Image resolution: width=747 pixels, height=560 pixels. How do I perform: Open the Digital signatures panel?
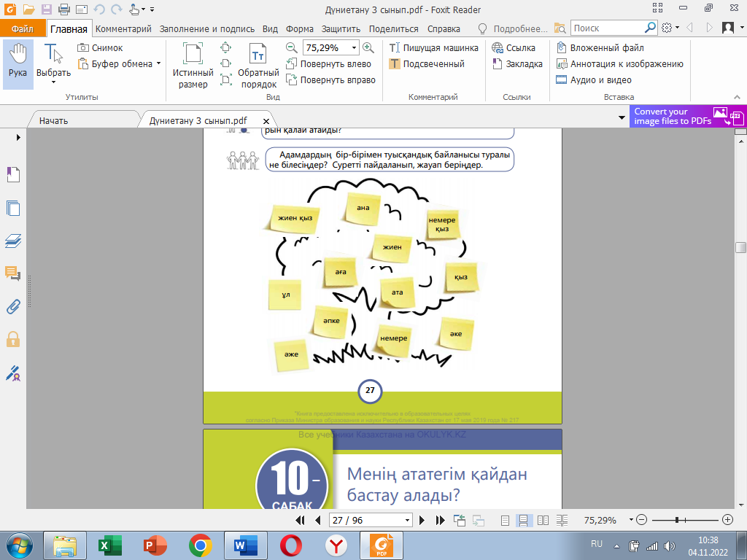13,373
